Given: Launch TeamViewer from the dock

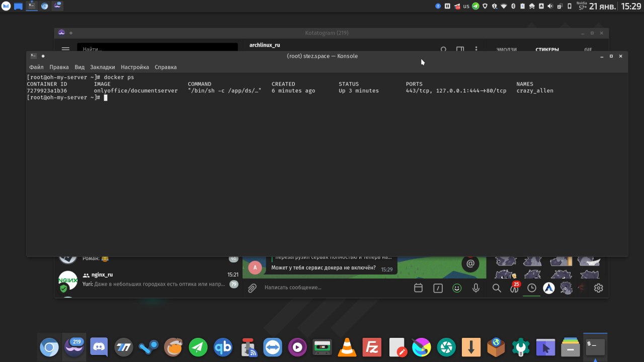Looking at the screenshot, I should [x=273, y=347].
